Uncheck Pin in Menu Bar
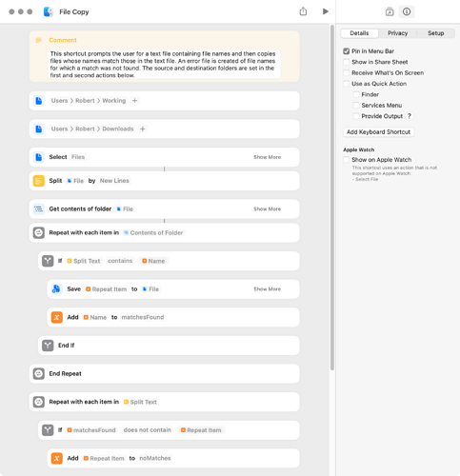The image size is (460, 476). [347, 51]
